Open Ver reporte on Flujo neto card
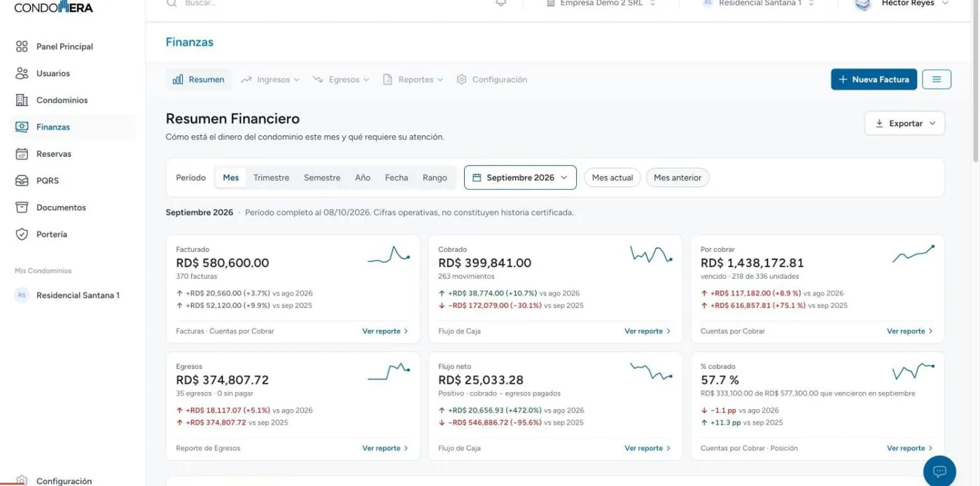 647,448
